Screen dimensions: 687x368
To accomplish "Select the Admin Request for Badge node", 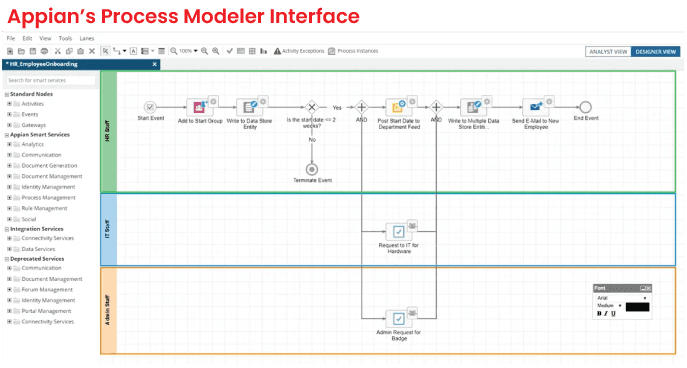I will [399, 319].
